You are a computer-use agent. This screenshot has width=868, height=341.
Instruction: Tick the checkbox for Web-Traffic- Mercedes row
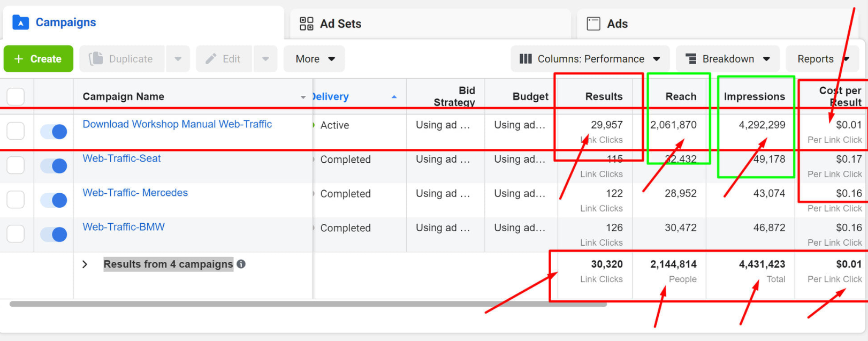point(16,200)
